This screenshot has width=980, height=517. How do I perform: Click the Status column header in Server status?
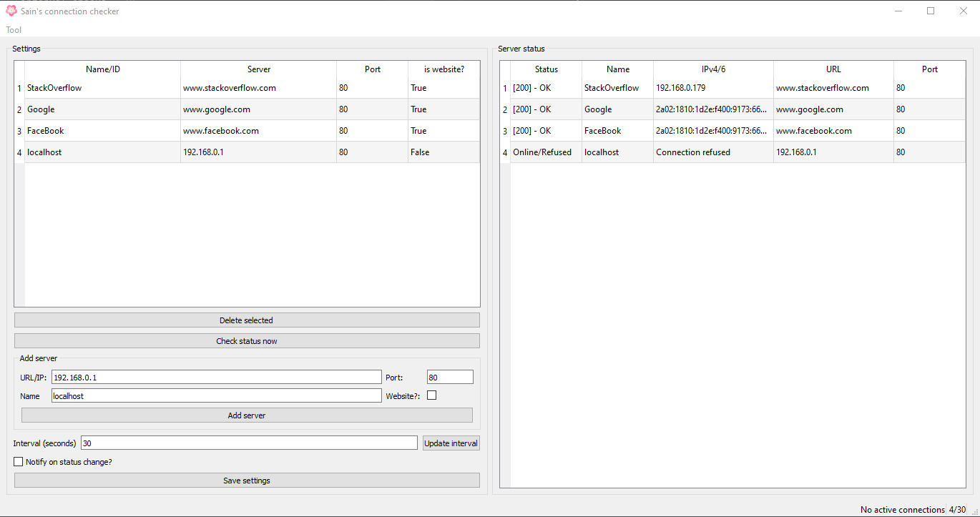click(546, 69)
